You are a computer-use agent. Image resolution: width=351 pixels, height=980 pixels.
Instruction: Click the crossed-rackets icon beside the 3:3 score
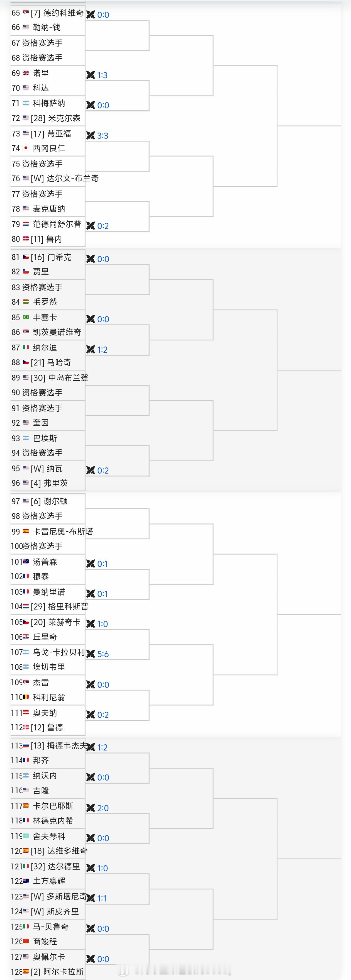pos(91,135)
